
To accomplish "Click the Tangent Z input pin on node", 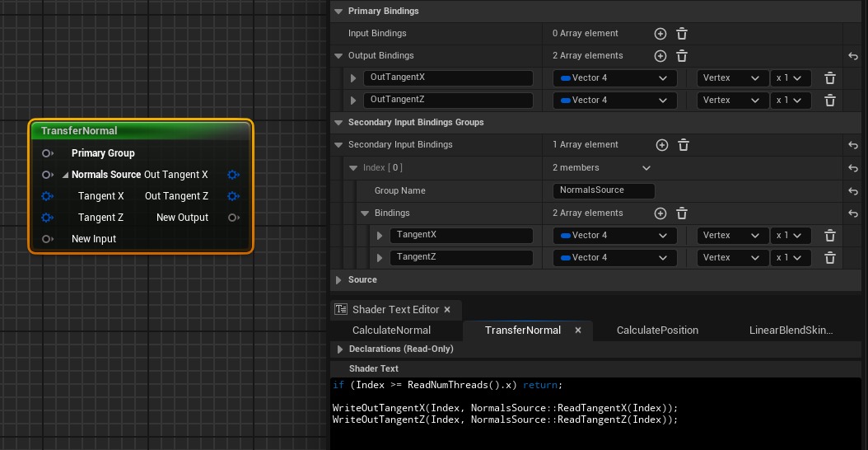I will pyautogui.click(x=48, y=218).
